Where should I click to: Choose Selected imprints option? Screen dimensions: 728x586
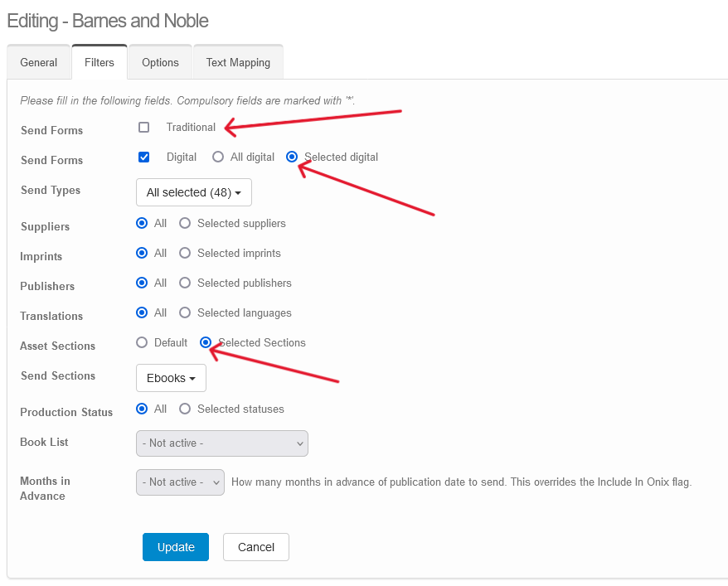pyautogui.click(x=185, y=253)
